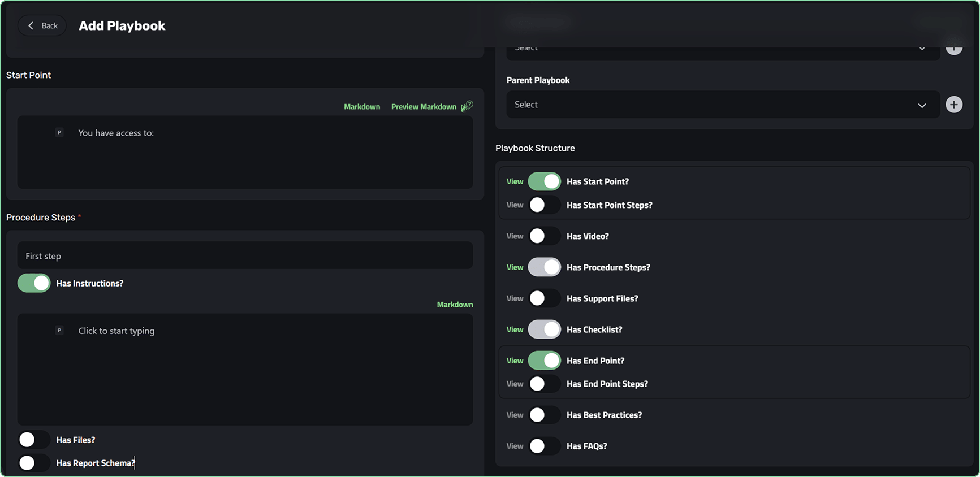
Task: Click View next to Has End Point?
Action: [x=514, y=360]
